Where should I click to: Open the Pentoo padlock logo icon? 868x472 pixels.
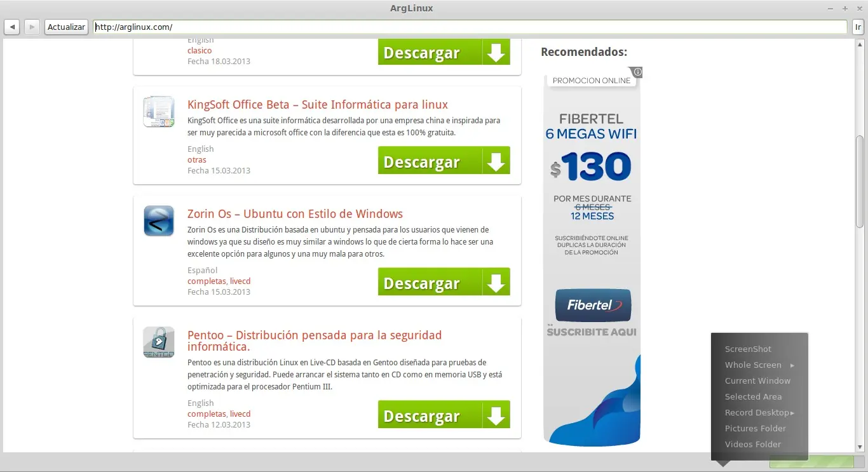[159, 342]
